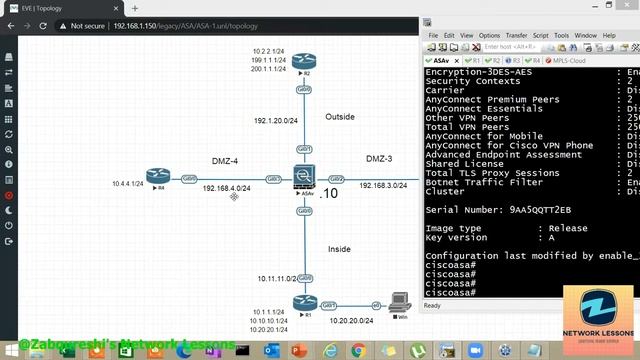Viewport: 640px width, 360px height.
Task: Select the ASAv firewall node
Action: coord(304,176)
